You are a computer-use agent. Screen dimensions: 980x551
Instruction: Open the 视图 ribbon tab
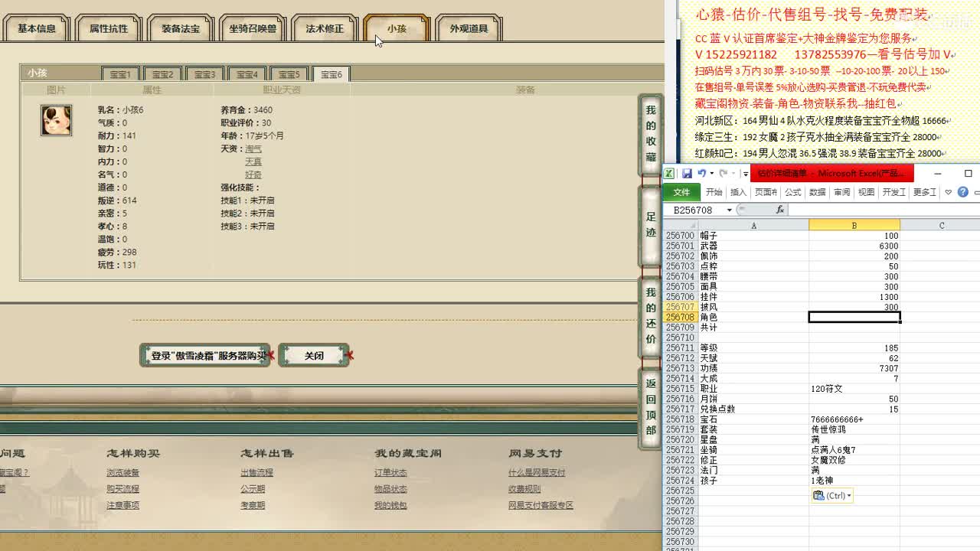click(x=866, y=192)
